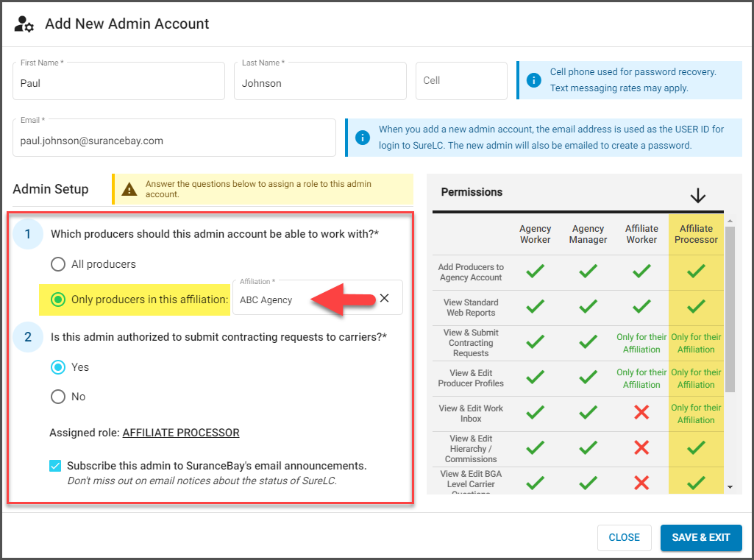The width and height of the screenshot is (754, 560).
Task: Clear the ABC Agency affiliation using the X icon
Action: [x=384, y=299]
